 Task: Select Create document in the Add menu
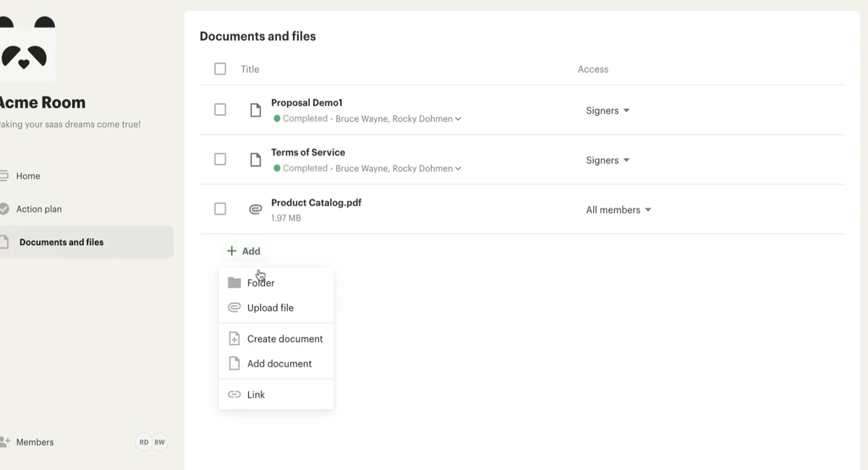pos(284,339)
